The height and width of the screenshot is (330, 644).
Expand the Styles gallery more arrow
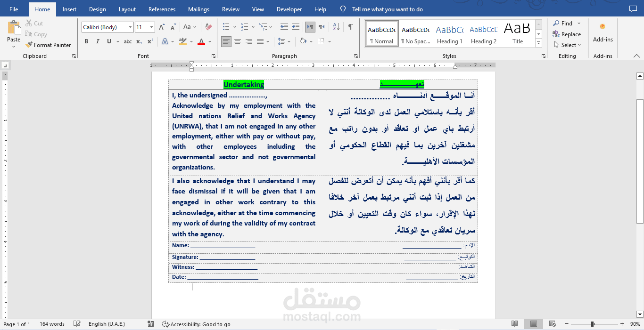[538, 43]
